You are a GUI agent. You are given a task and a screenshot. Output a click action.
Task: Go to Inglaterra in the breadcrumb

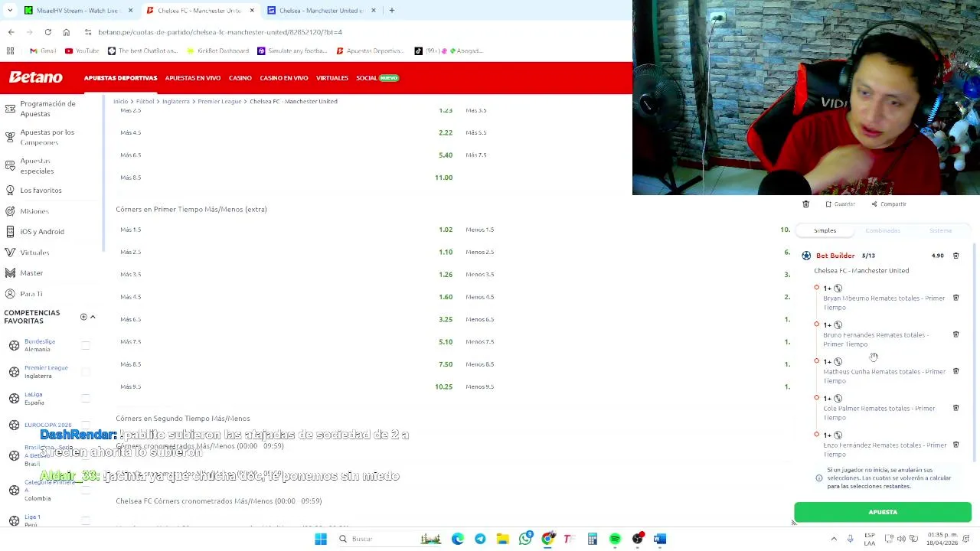click(175, 101)
